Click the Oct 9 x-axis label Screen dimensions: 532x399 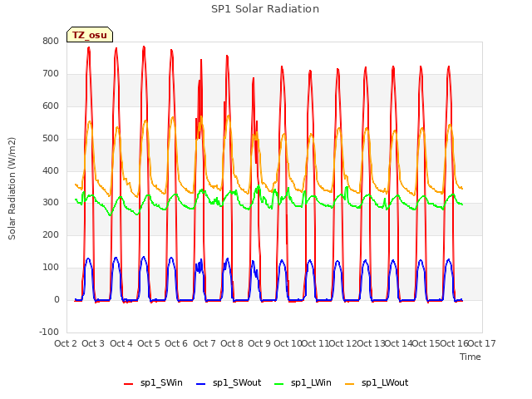pos(259,343)
